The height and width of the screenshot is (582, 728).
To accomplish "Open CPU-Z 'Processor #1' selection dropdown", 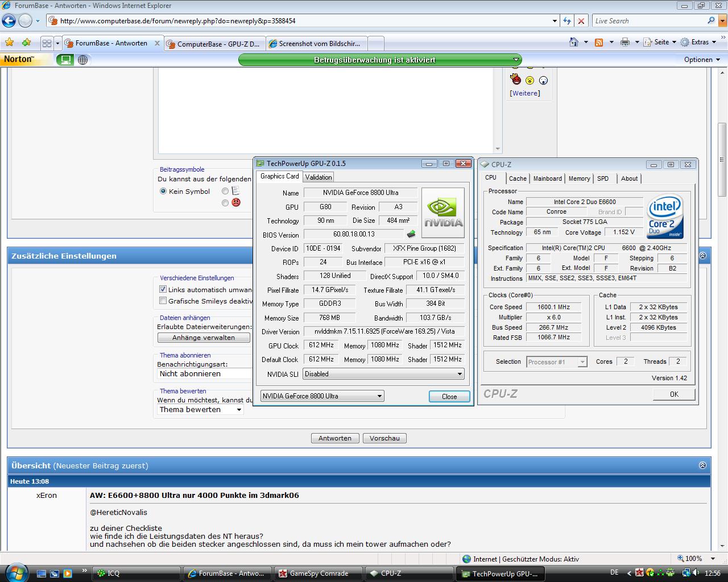I will pos(557,362).
